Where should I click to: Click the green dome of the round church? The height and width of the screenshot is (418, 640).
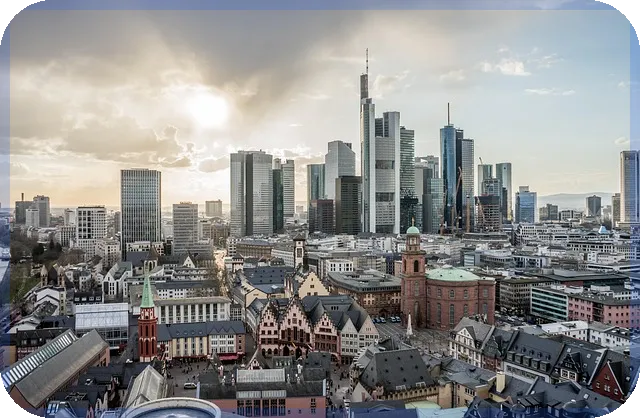pos(452,274)
